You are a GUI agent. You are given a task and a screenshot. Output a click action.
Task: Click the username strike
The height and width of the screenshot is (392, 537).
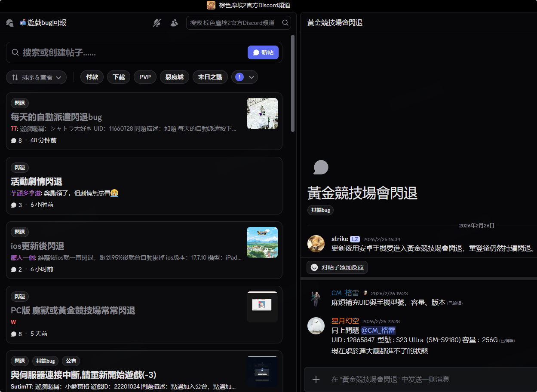click(340, 239)
